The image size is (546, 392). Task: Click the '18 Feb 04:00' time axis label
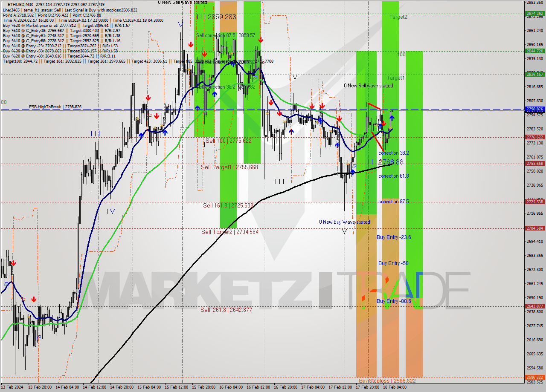(395, 388)
